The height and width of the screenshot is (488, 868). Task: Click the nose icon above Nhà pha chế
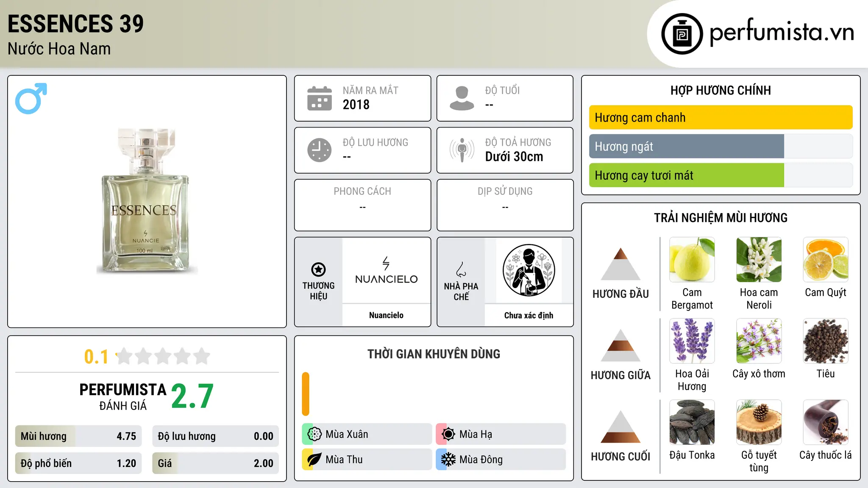coord(461,269)
